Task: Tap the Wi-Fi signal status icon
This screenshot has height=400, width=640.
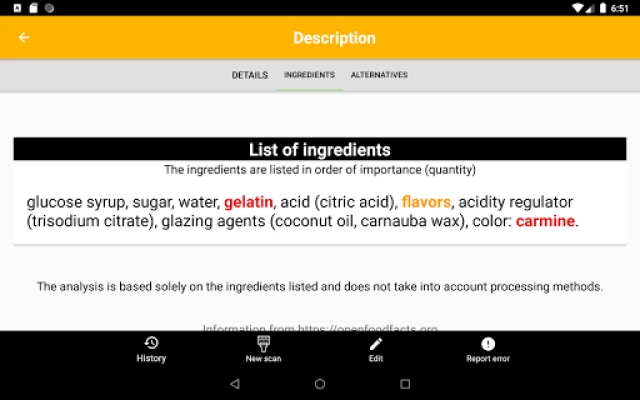Action: 578,8
